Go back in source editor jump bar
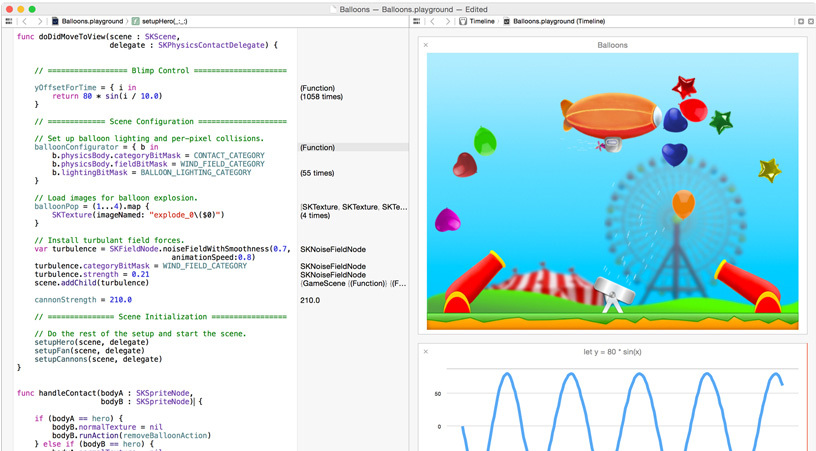 [24, 21]
